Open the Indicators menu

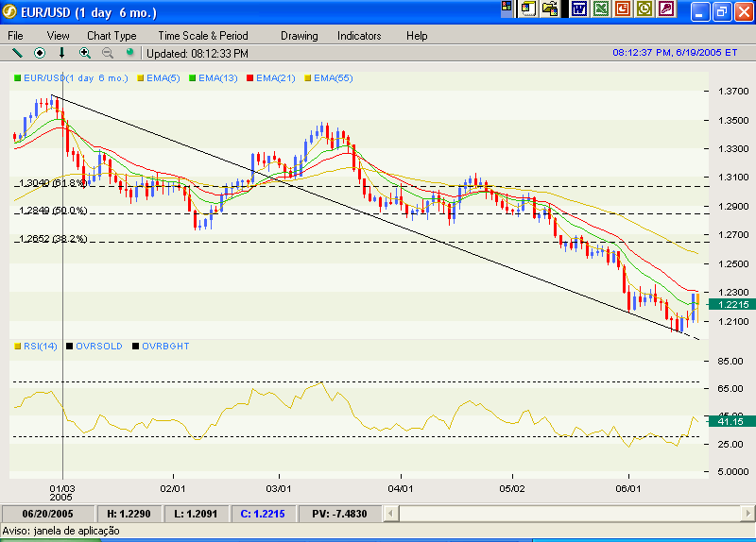(359, 36)
